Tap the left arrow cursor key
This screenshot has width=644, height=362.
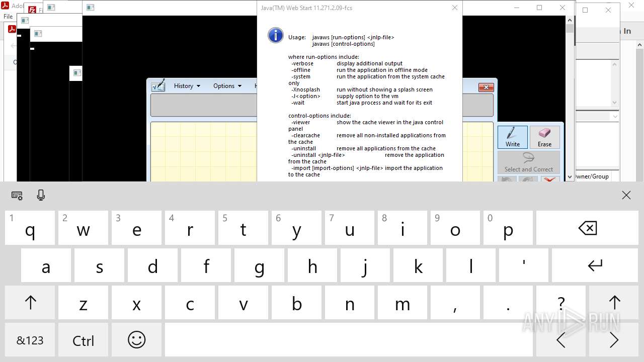click(x=560, y=340)
